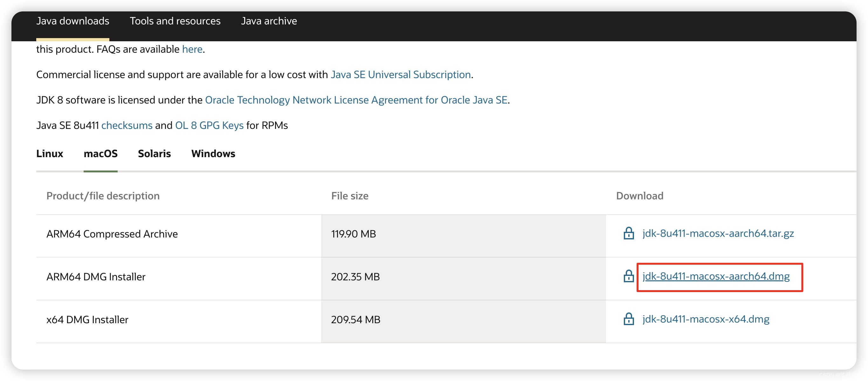Viewport: 868px width, 381px height.
Task: Select the Solaris platform tab
Action: pos(154,153)
